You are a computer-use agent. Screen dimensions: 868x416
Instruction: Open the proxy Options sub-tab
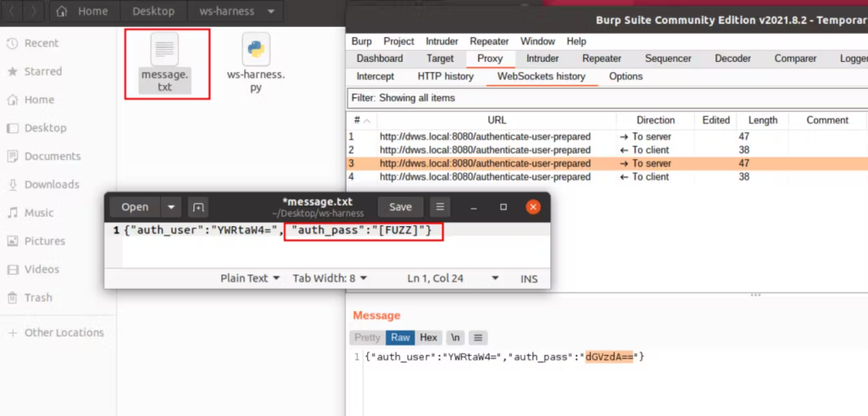[626, 76]
